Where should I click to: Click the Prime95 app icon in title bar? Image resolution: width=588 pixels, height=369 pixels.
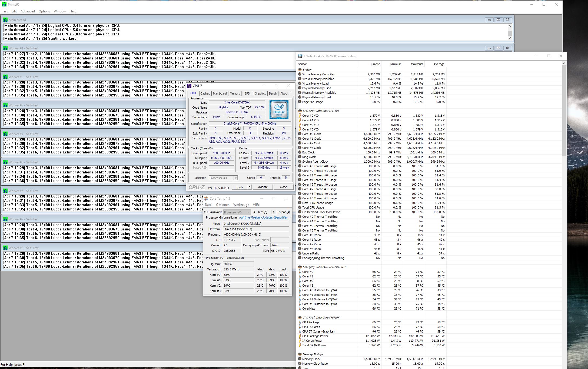pyautogui.click(x=4, y=4)
